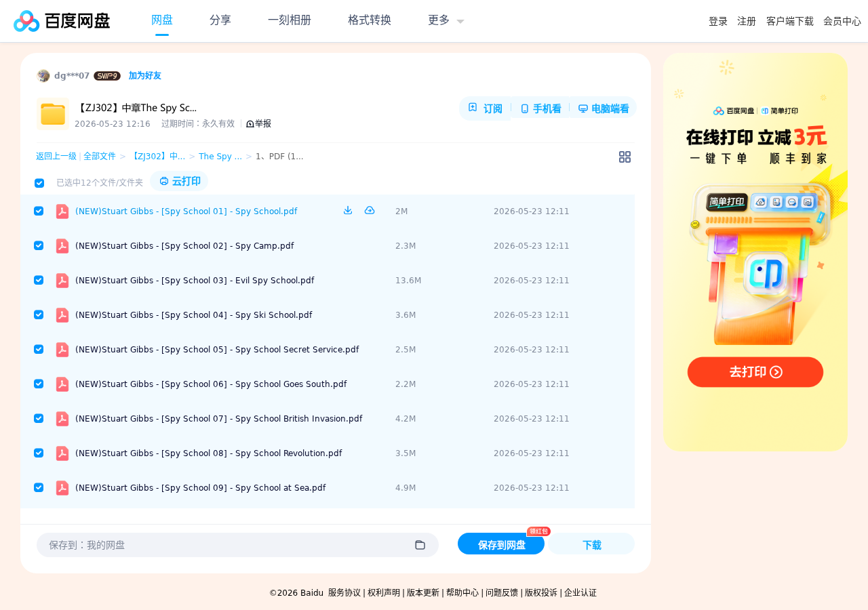
Task: Add user via 加为好友
Action: tap(145, 76)
